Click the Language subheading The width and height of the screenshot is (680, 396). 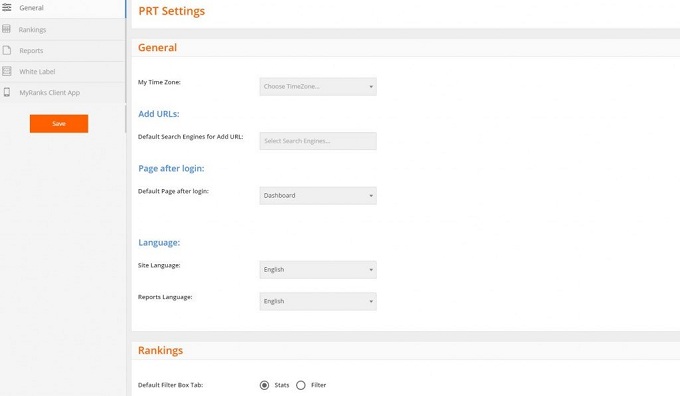click(159, 242)
